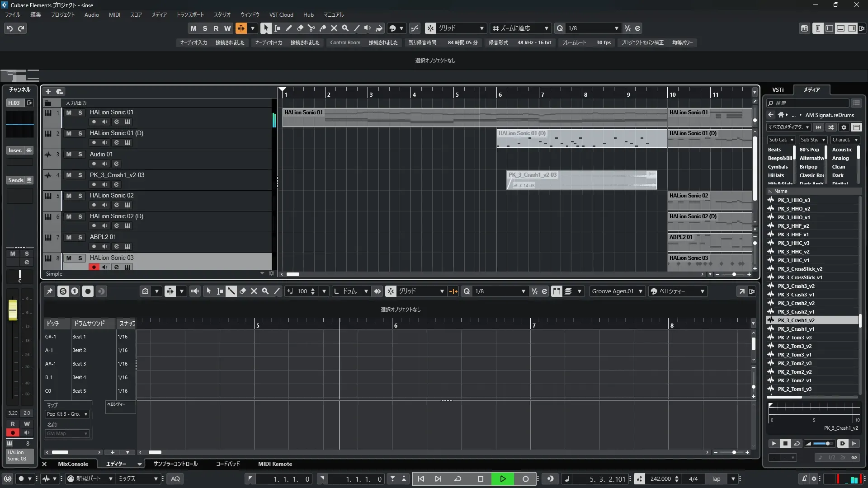The height and width of the screenshot is (488, 868).
Task: Select the Zoom magnifier tool in main toolbar
Action: tap(345, 28)
